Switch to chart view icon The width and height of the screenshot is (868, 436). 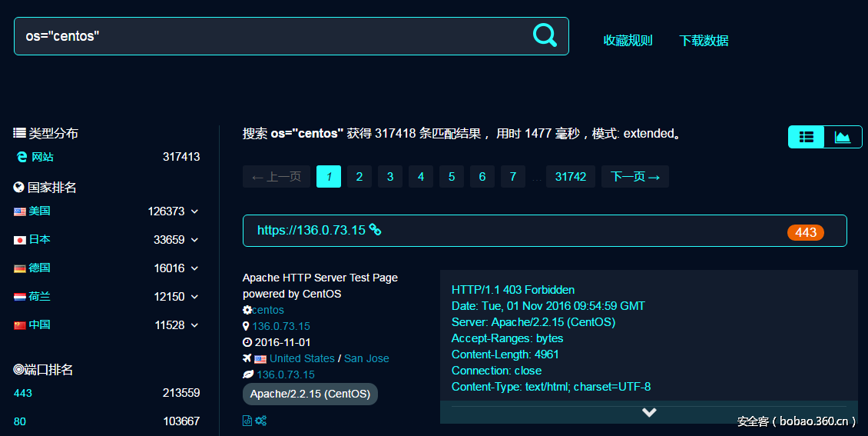tap(843, 137)
